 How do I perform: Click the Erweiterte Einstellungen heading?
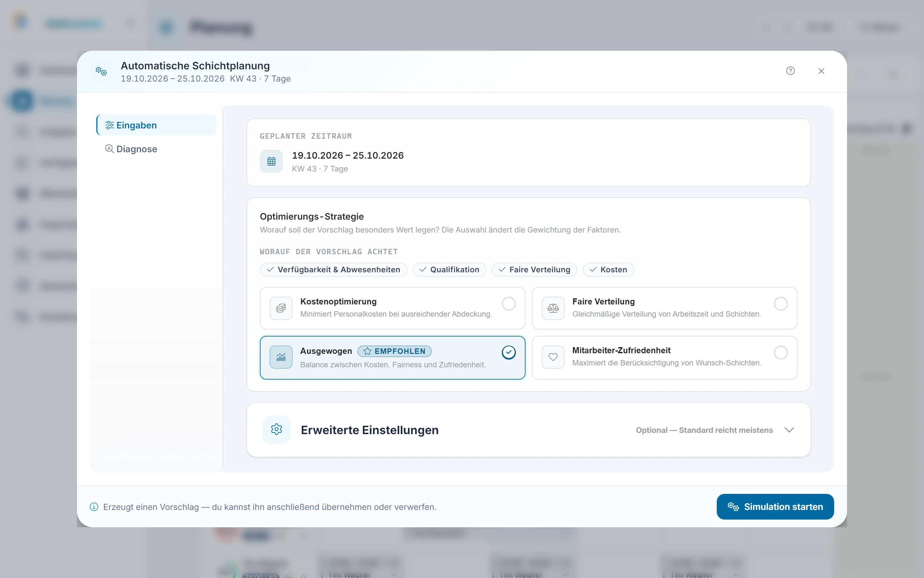click(x=370, y=430)
